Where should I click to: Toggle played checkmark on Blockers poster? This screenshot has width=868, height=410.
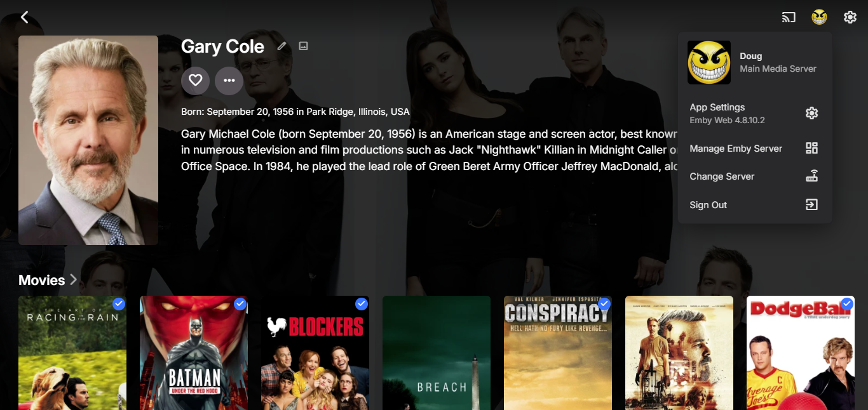[x=362, y=304]
